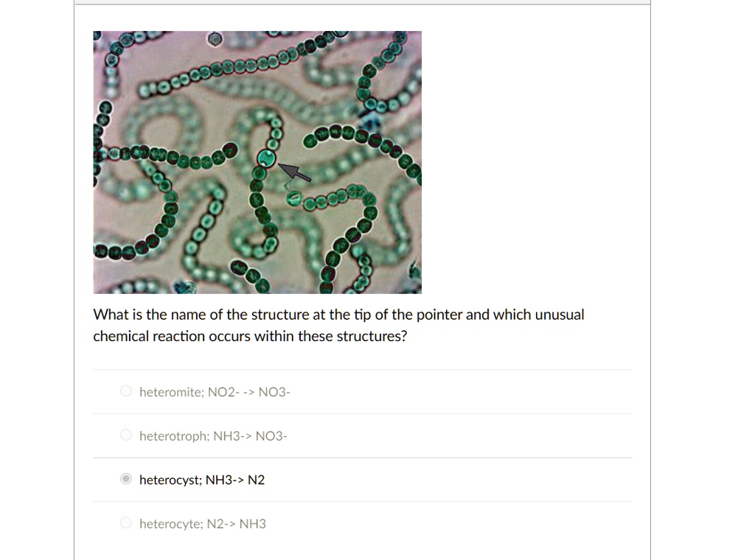This screenshot has width=755, height=560.
Task: Click the large bright cell at the arrow tip
Action: (266, 158)
